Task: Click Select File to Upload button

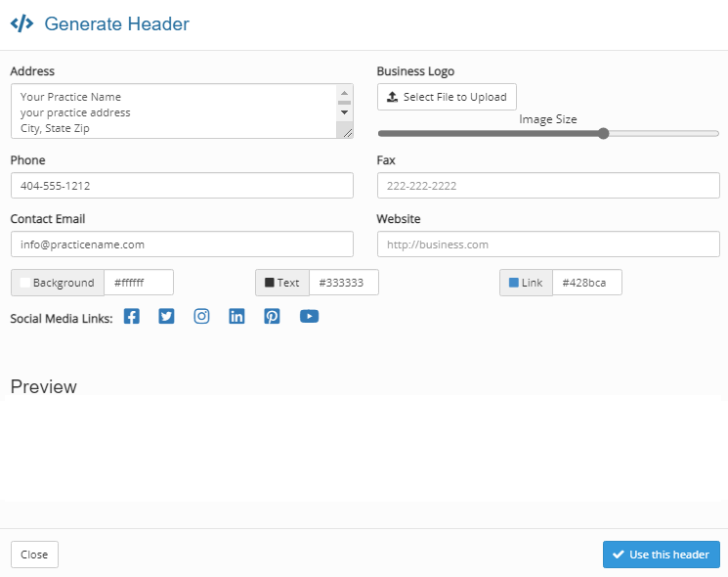Action: (x=447, y=97)
